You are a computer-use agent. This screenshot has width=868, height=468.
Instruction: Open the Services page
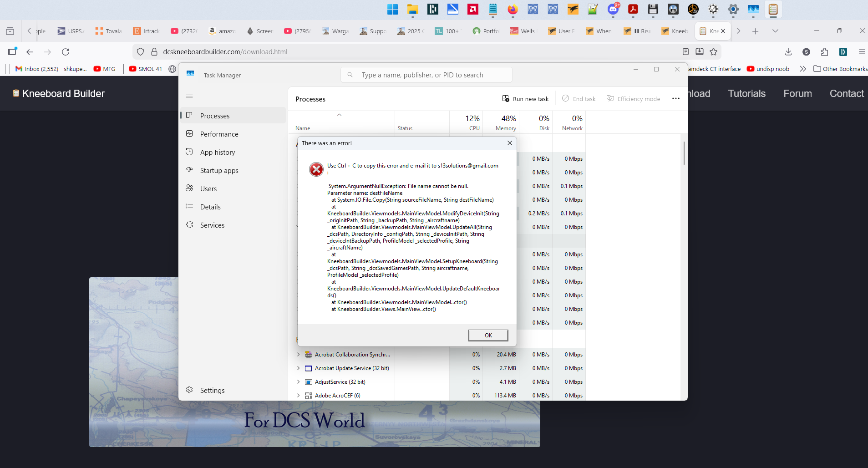[233, 225]
